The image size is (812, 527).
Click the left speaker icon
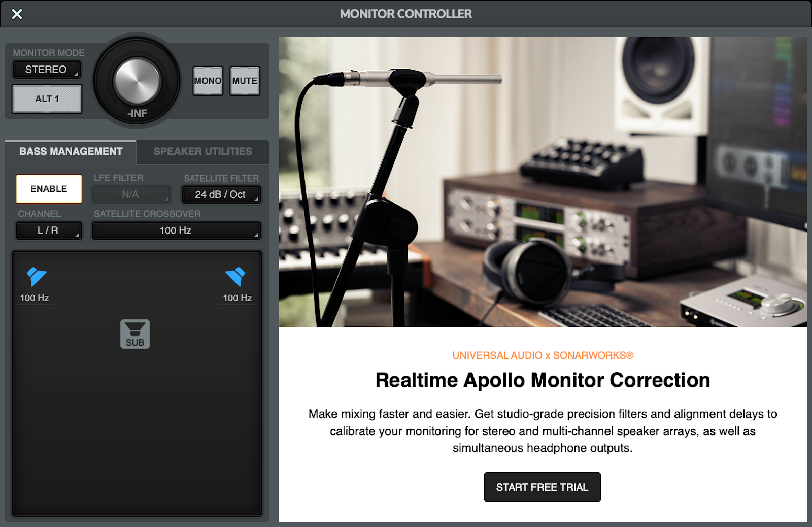pos(37,277)
